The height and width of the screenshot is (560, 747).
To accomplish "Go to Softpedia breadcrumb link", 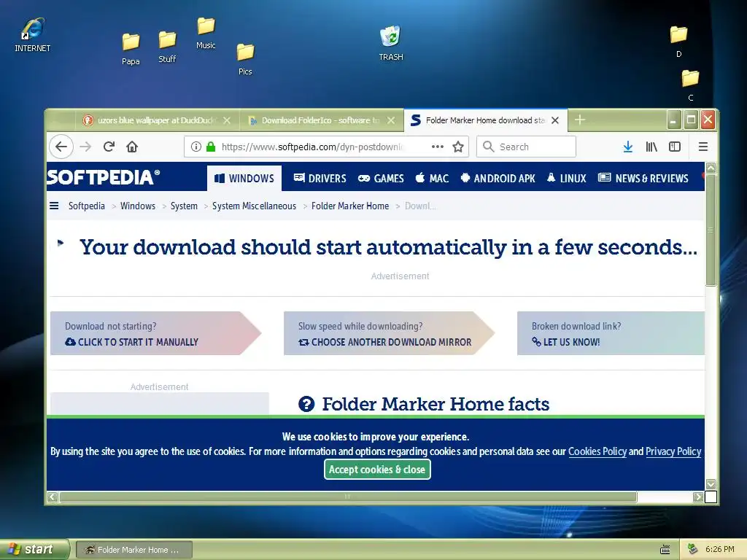I will point(87,206).
